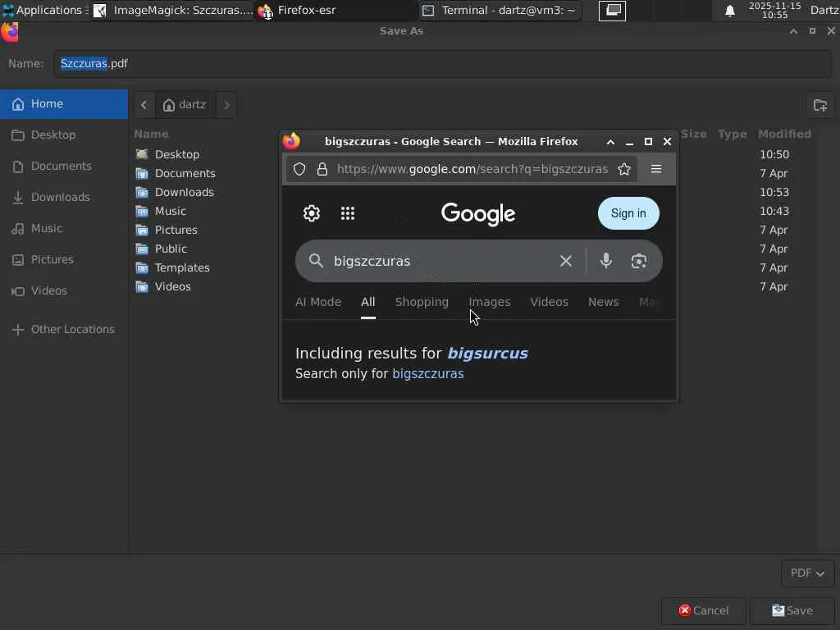
Task: Select Downloads in the sidebar
Action: (64, 197)
